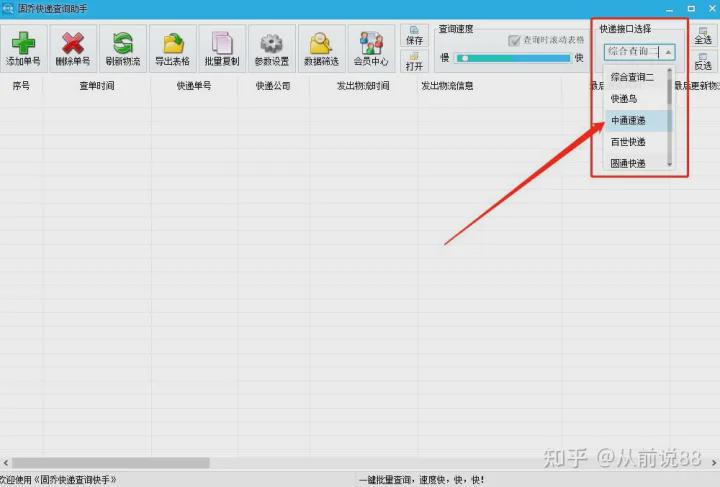Image resolution: width=720 pixels, height=487 pixels.
Task: Open 会员中心 member center icon
Action: point(371,48)
